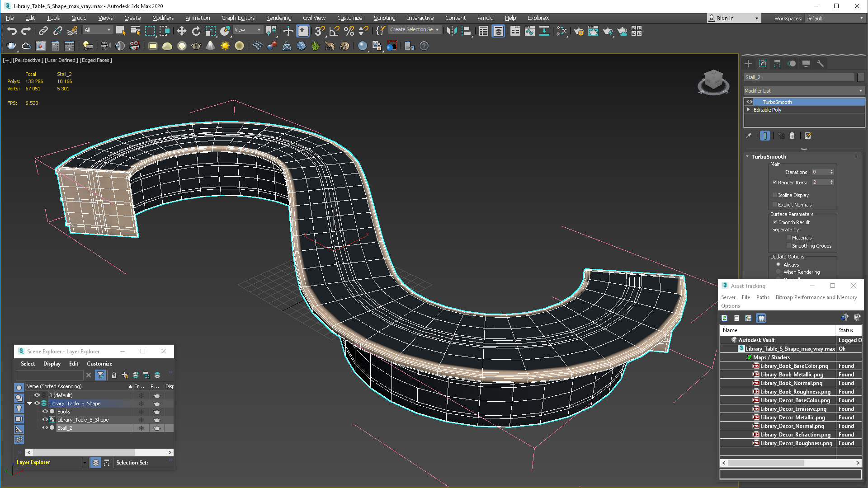Activate the Select and Link tool
This screenshot has height=488, width=868.
pyautogui.click(x=43, y=31)
